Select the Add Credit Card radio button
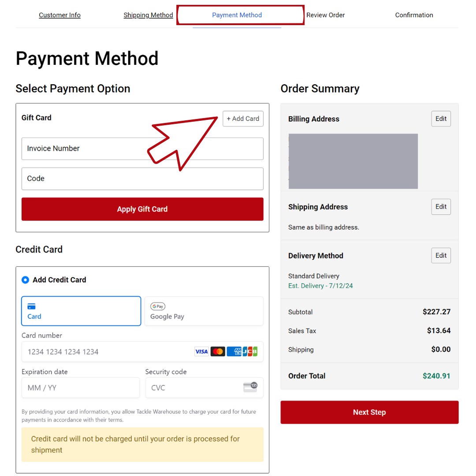This screenshot has width=476, height=476. point(26,280)
